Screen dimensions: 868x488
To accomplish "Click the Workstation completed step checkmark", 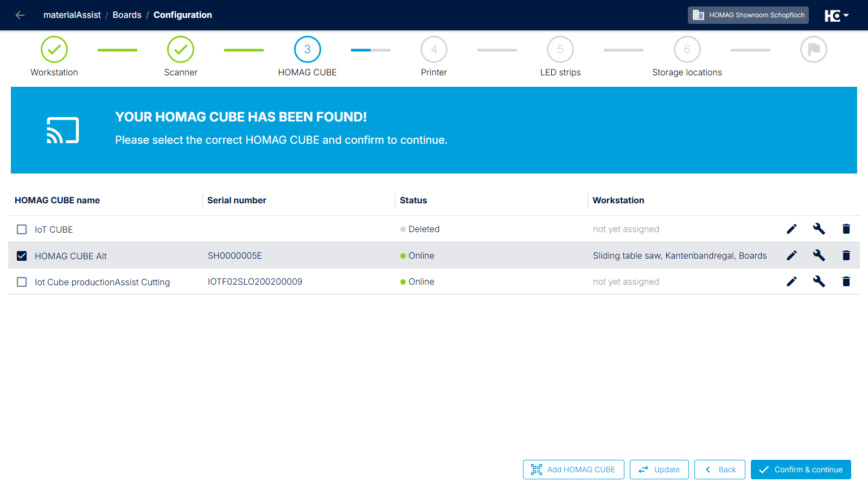I will [x=54, y=49].
